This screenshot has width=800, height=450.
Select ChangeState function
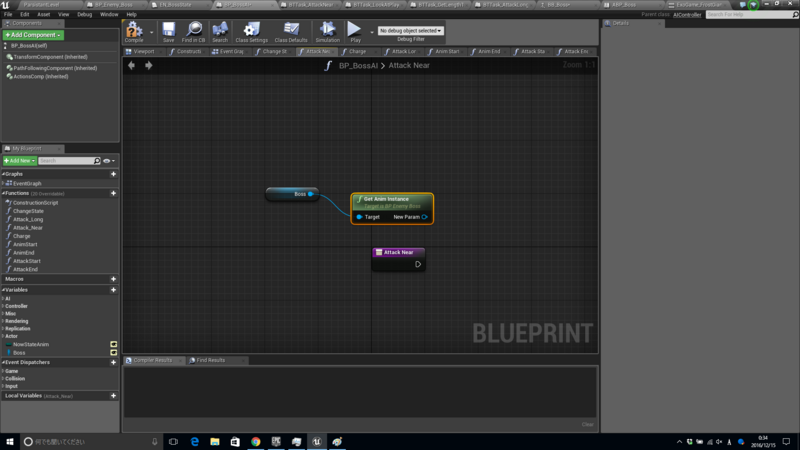[28, 211]
